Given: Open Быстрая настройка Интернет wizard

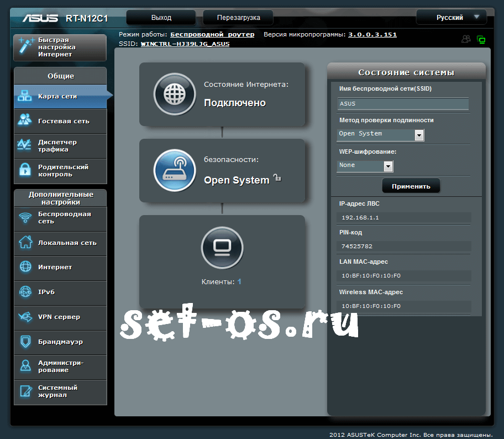Looking at the screenshot, I should [60, 48].
